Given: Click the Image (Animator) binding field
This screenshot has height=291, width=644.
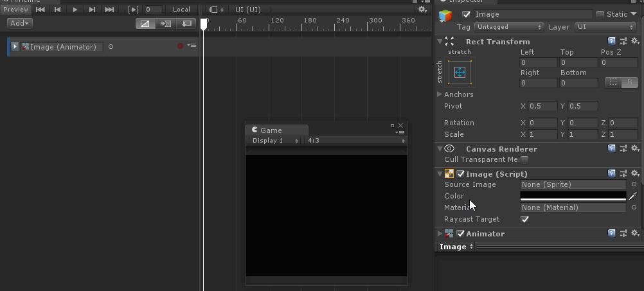Looking at the screenshot, I should pyautogui.click(x=62, y=47).
